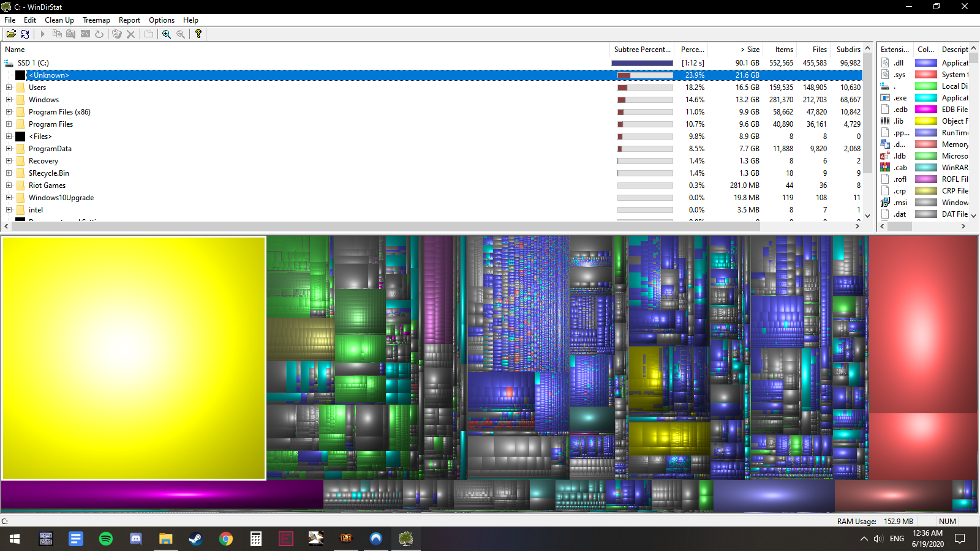Click the .dll blue color swatch
The height and width of the screenshot is (551, 980).
(x=925, y=63)
